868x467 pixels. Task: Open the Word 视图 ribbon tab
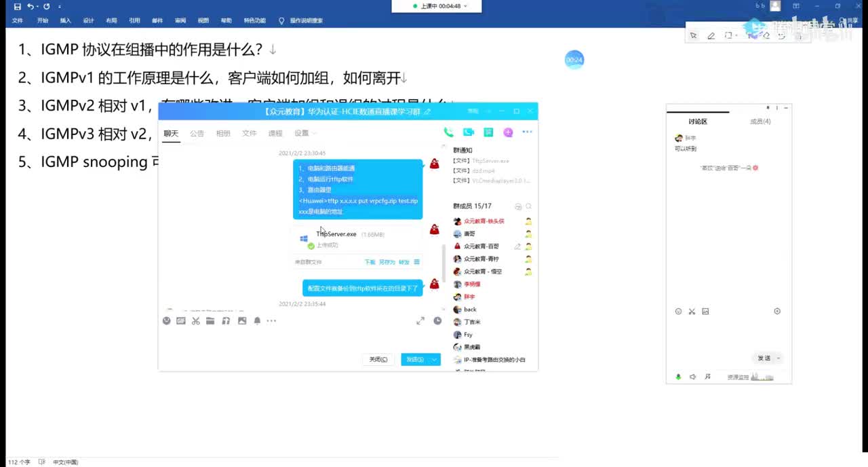tap(203, 20)
